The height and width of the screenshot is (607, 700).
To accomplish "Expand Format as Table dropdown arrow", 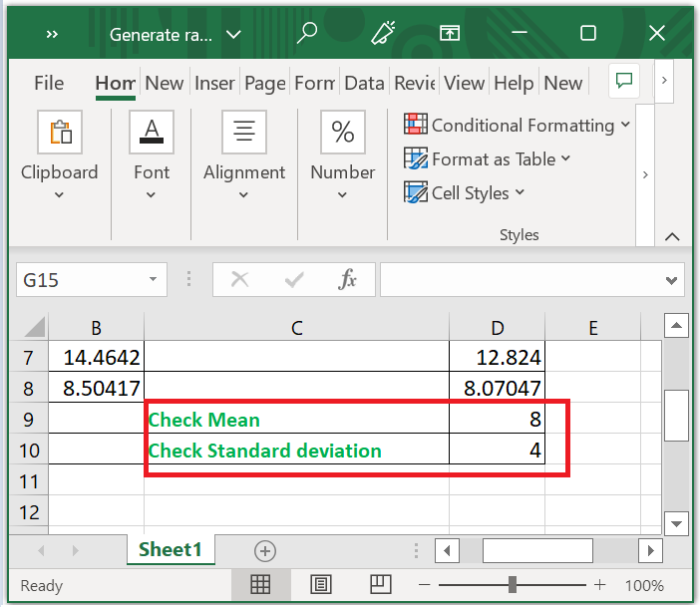I will 566,158.
